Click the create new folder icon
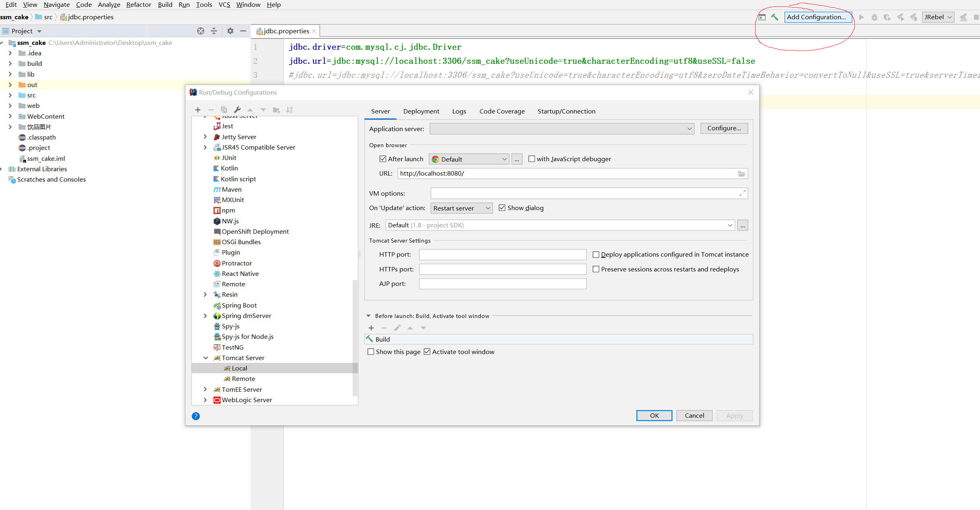The image size is (980, 510). (277, 110)
